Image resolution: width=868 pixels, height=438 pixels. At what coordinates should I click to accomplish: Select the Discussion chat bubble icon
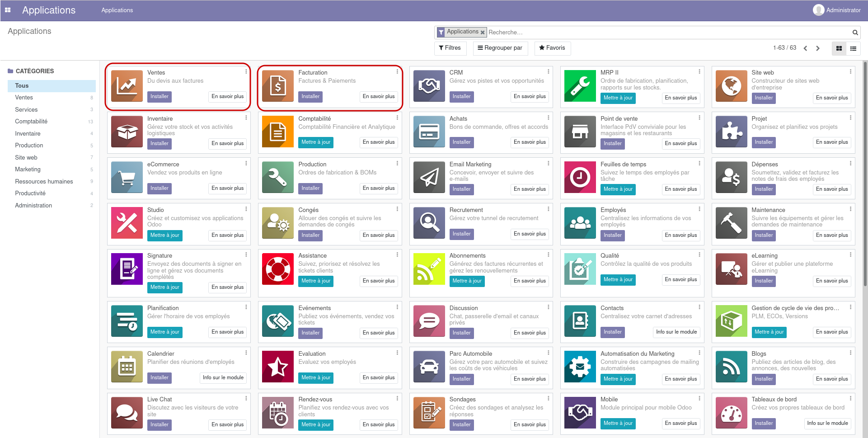(429, 321)
